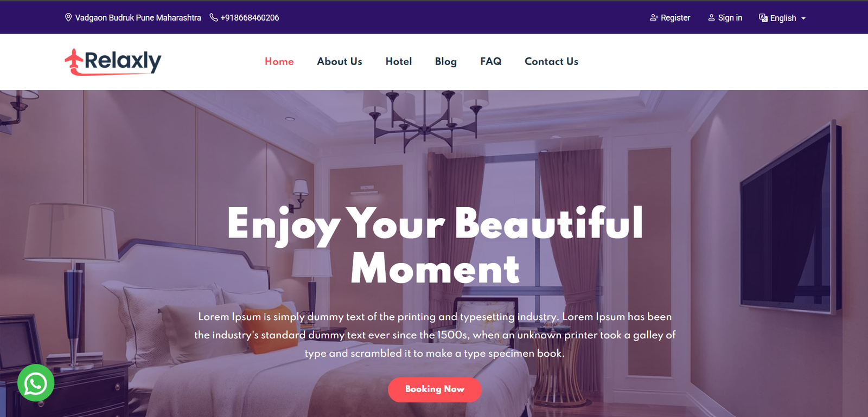Open the About Us page

(340, 61)
